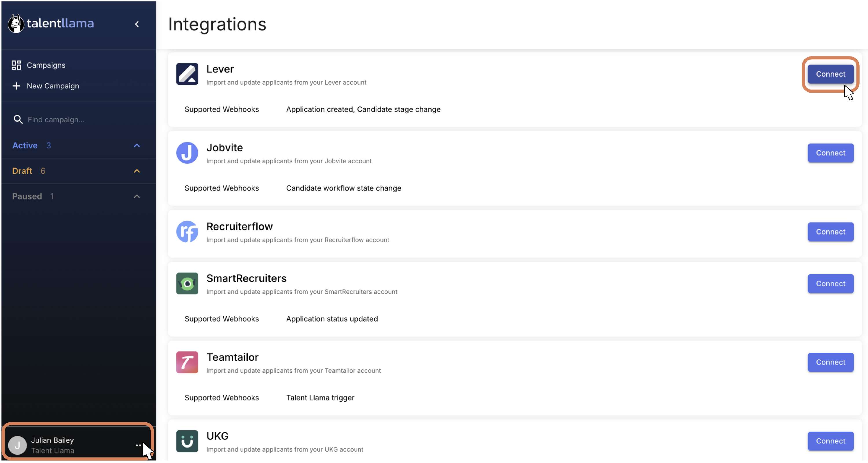
Task: Click the UKG logo icon
Action: click(187, 441)
